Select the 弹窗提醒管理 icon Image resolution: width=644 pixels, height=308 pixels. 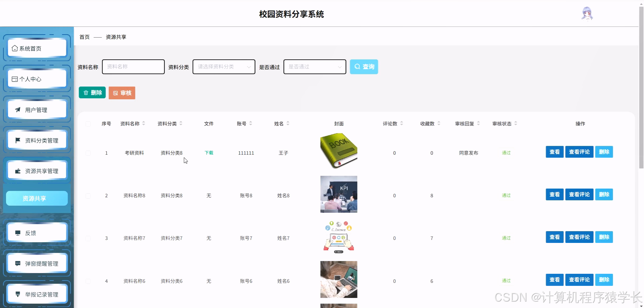(x=18, y=263)
